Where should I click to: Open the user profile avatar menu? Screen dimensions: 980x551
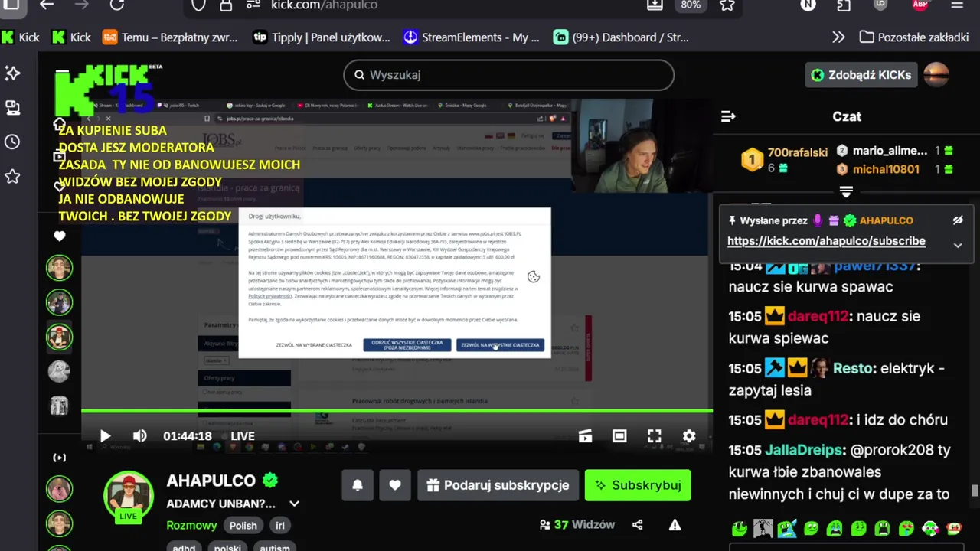tap(936, 75)
